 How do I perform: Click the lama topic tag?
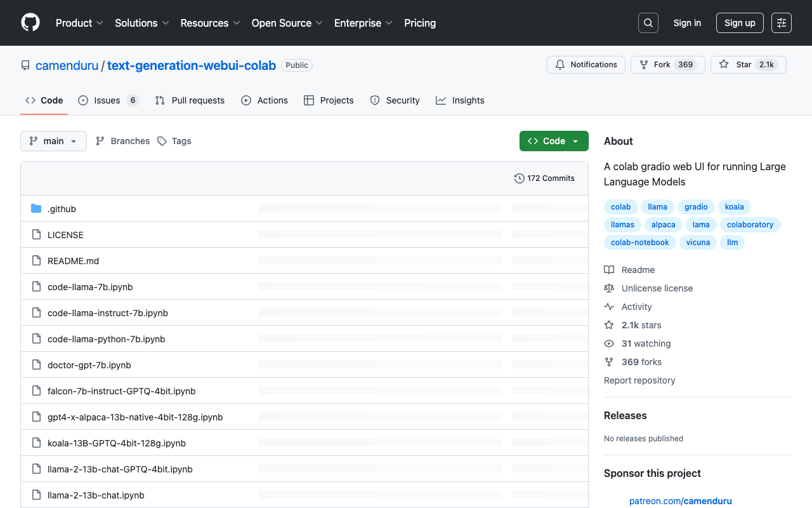click(x=701, y=225)
